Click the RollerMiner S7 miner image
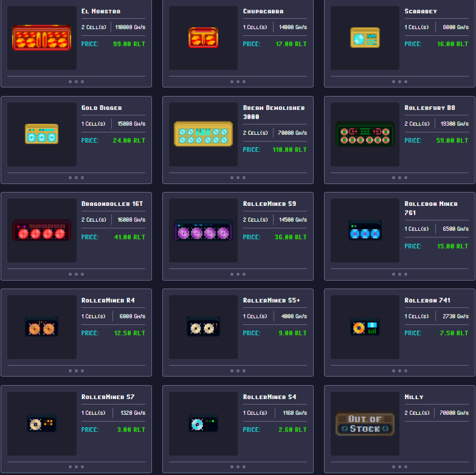Screen dimensions: 476x475 click(x=41, y=423)
